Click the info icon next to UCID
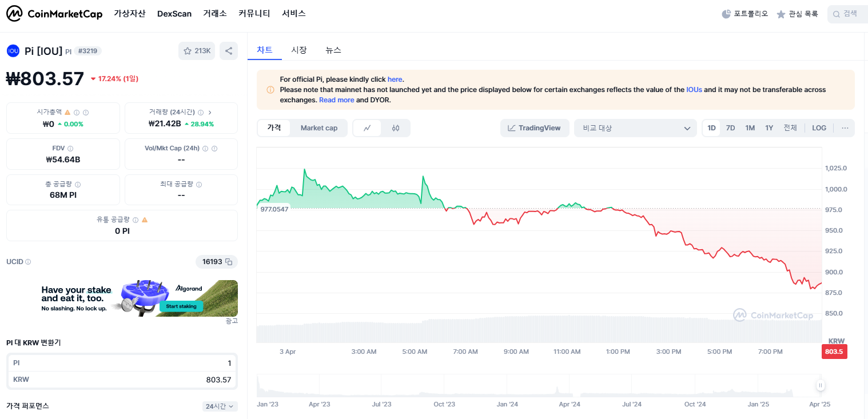Image resolution: width=868 pixels, height=419 pixels. [28, 262]
